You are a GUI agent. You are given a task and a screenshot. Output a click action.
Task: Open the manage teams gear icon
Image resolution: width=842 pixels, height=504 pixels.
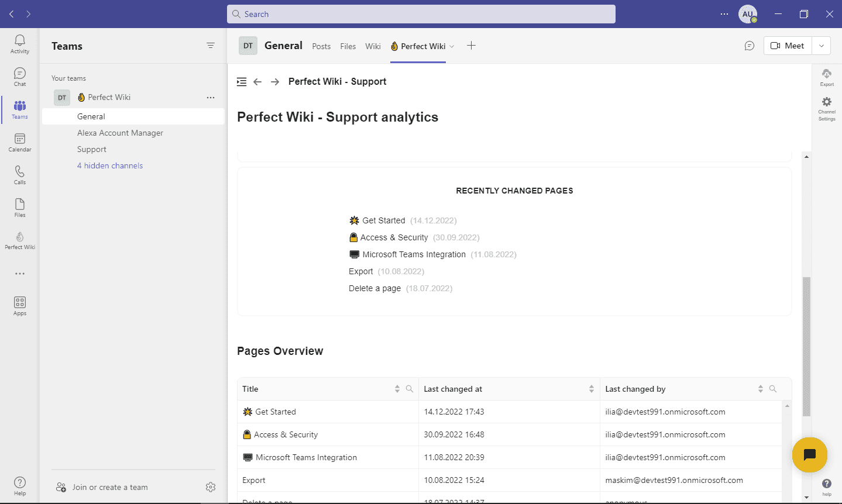click(211, 487)
